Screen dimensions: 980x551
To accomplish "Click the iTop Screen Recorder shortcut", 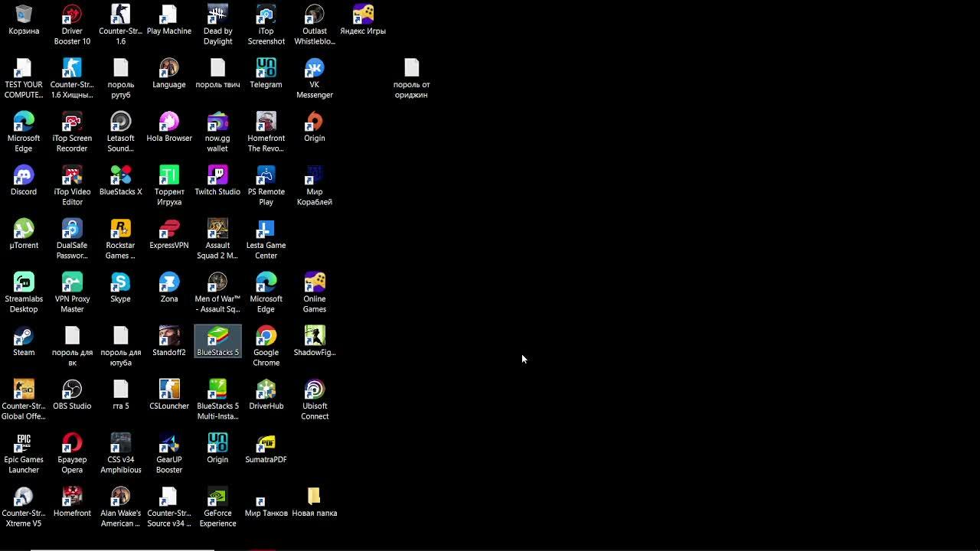I will (x=72, y=132).
